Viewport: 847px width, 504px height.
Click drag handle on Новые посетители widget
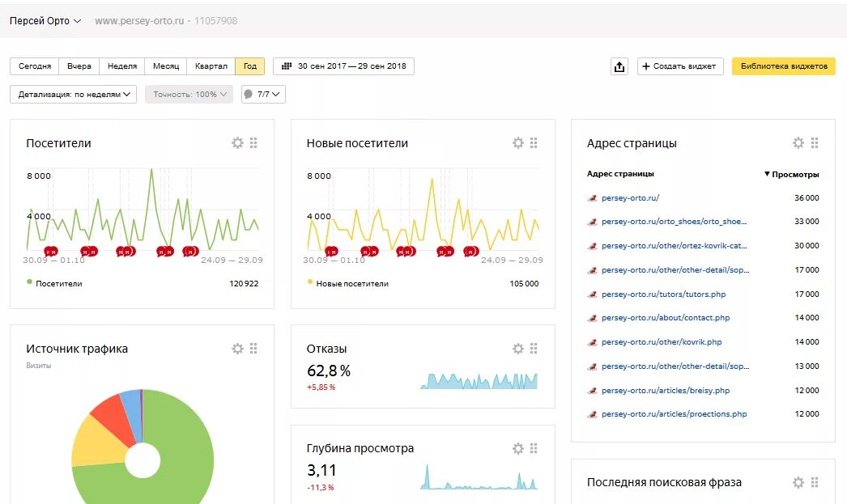click(x=534, y=143)
